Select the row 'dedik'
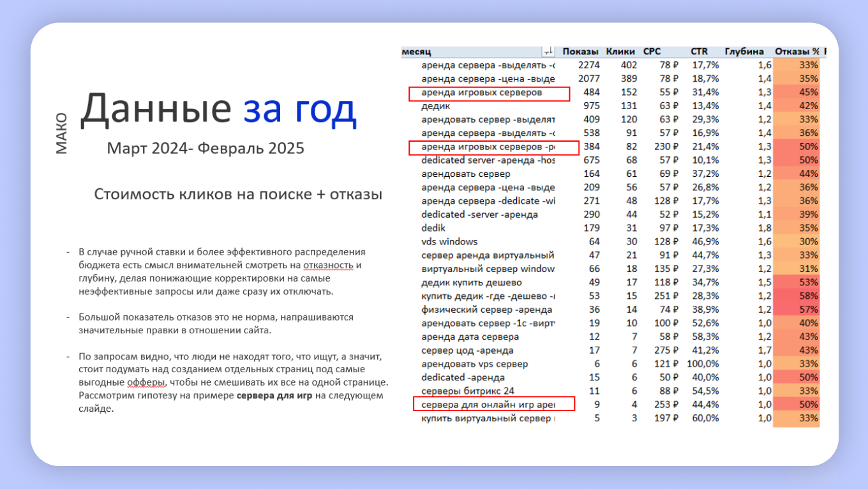The image size is (868, 489). pos(611,228)
